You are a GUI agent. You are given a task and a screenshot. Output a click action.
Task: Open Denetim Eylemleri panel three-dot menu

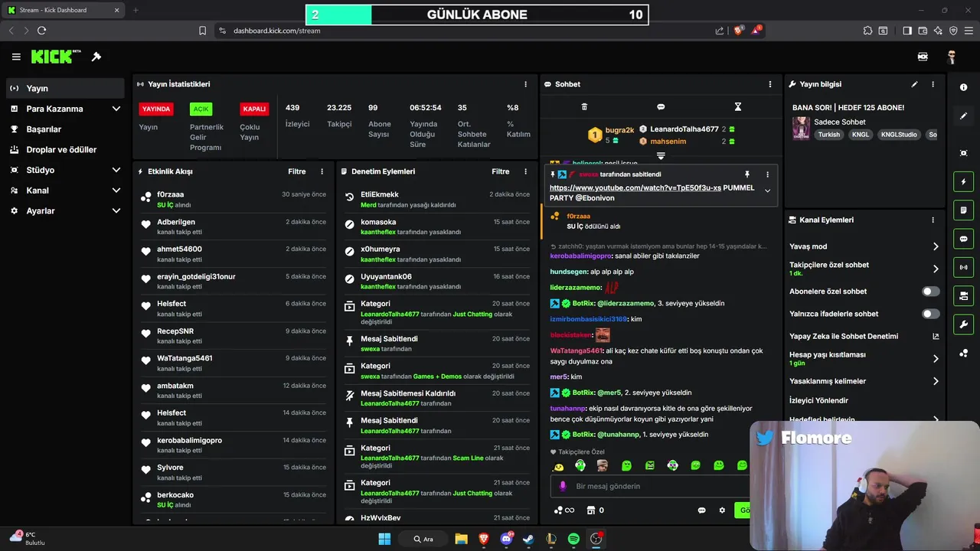[x=525, y=171]
